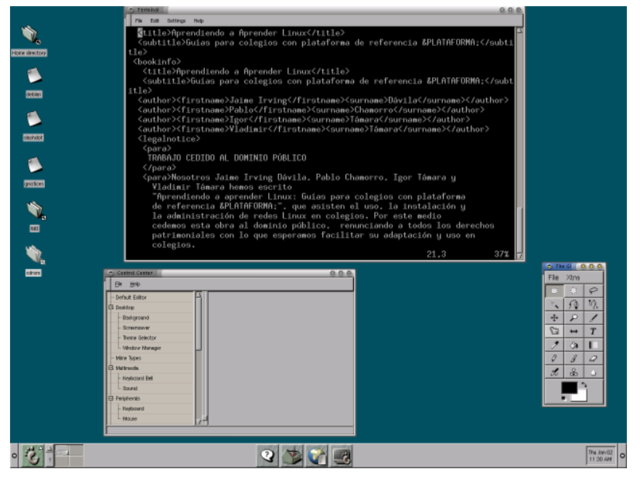This screenshot has width=640, height=479.
Task: Open the GNOME foot main menu
Action: pos(32,455)
